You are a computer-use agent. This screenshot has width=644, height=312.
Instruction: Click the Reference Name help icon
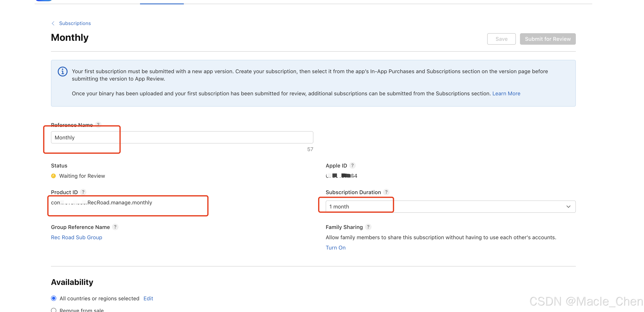tap(98, 124)
